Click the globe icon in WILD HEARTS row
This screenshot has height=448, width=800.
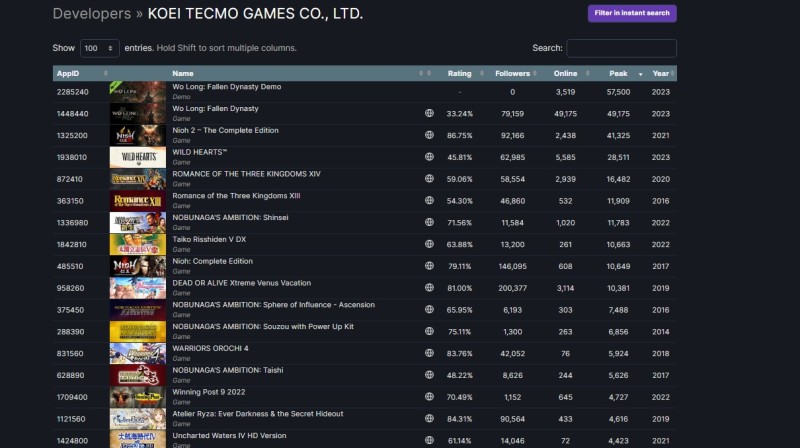[429, 157]
